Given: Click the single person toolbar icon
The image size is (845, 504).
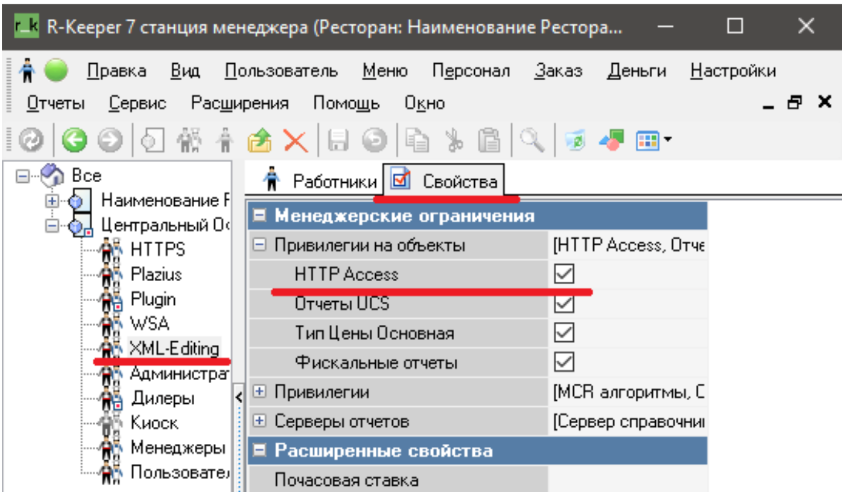Looking at the screenshot, I should tap(224, 140).
